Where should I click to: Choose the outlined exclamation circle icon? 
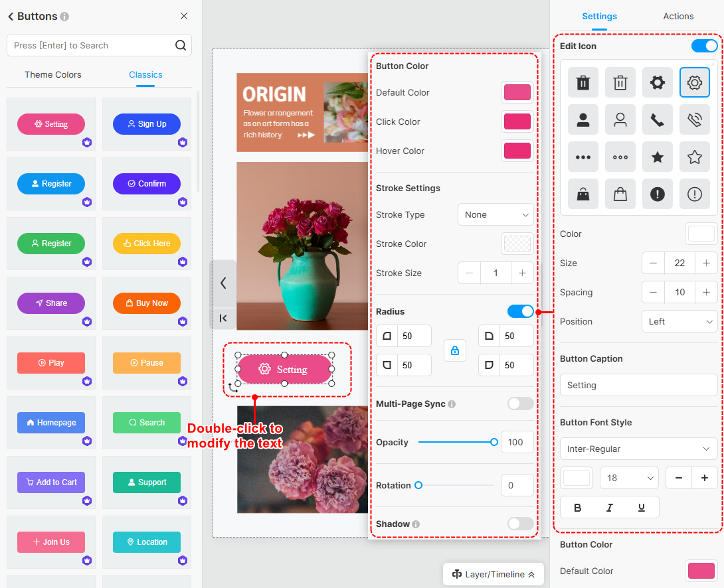pyautogui.click(x=695, y=194)
